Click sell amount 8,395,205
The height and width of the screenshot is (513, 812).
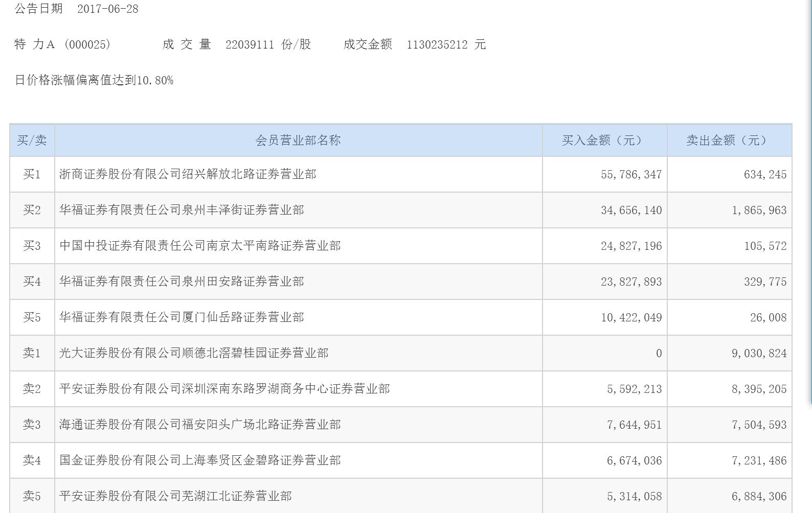point(759,389)
